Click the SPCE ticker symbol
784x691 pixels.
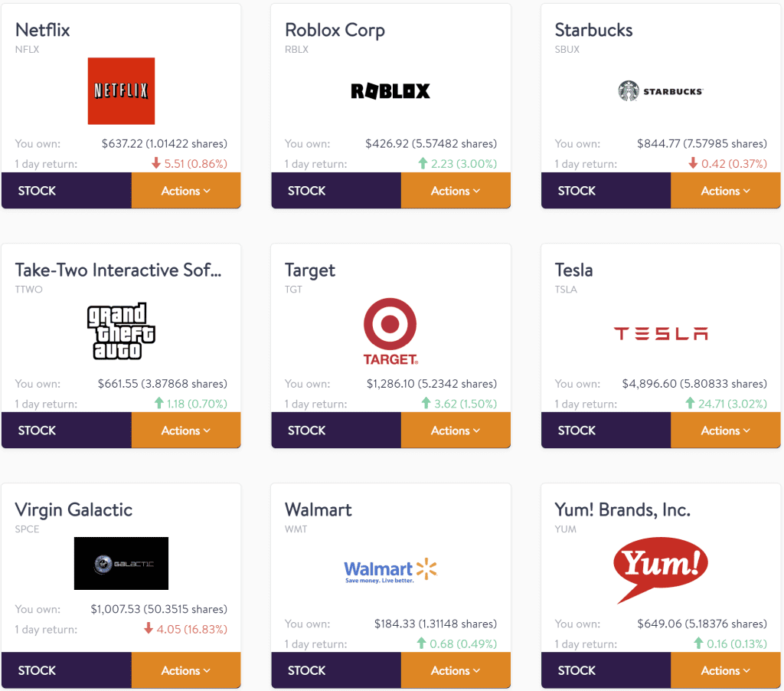(x=27, y=529)
